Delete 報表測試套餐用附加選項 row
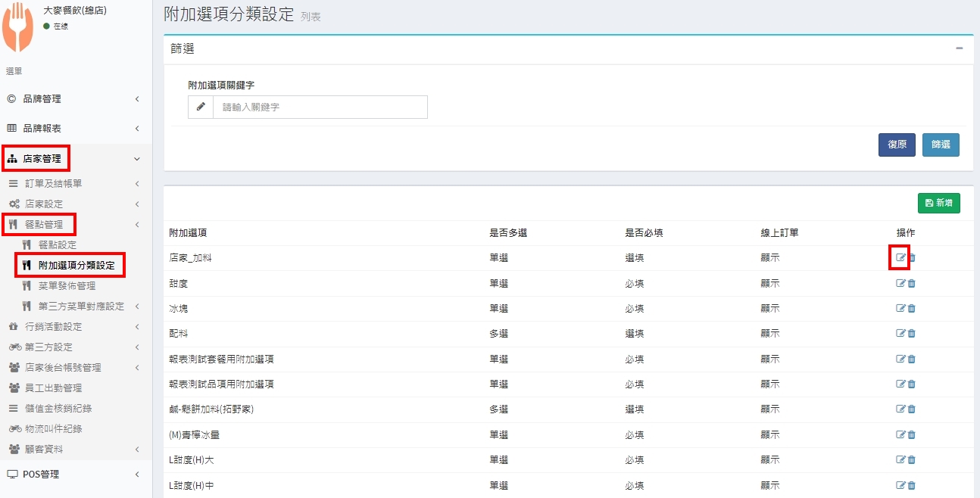Viewport: 980px width, 498px height. tap(912, 359)
